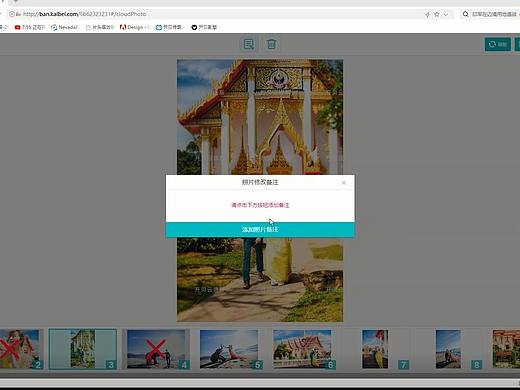This screenshot has width=520, height=390.
Task: Click the trash delete icon above photo
Action: [271, 44]
